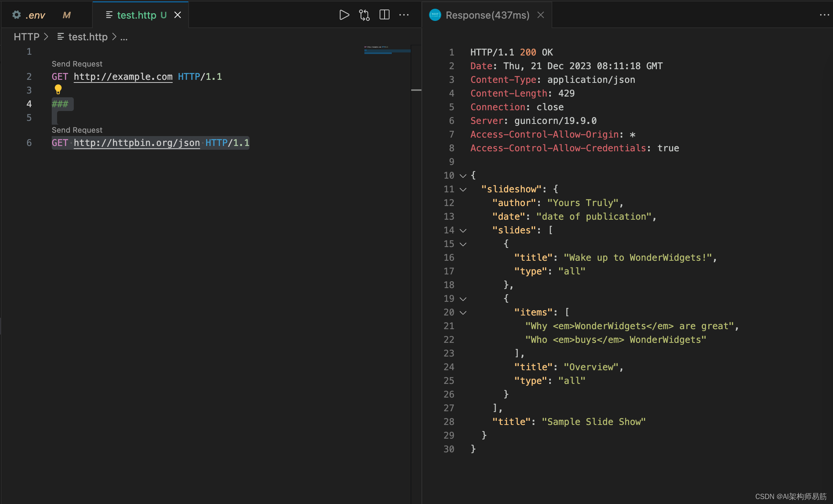This screenshot has width=833, height=504.
Task: Open the compare changes icon
Action: tap(364, 15)
